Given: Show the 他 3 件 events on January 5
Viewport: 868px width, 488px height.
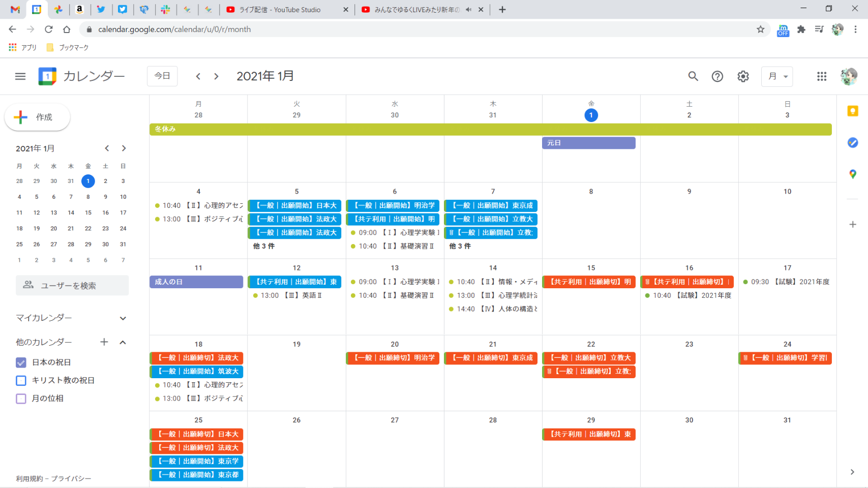Looking at the screenshot, I should click(x=264, y=246).
